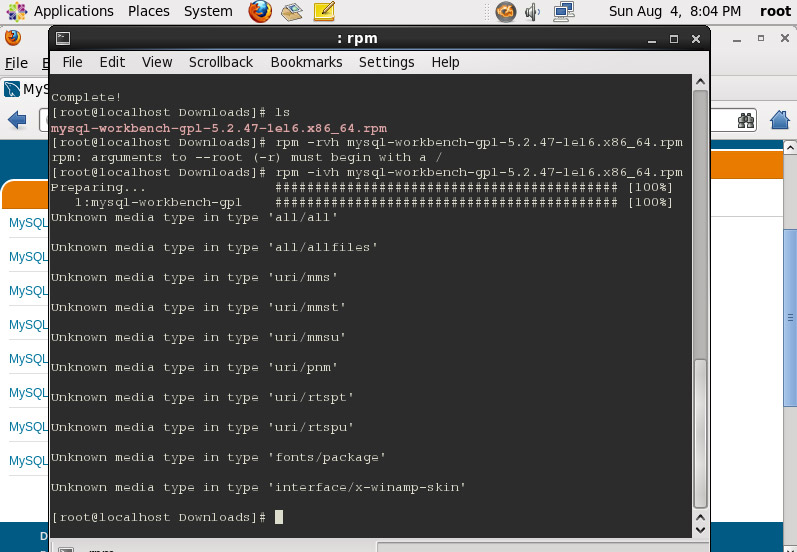
Task: Click the clock showing Sun Aug 4
Action: pyautogui.click(x=675, y=11)
